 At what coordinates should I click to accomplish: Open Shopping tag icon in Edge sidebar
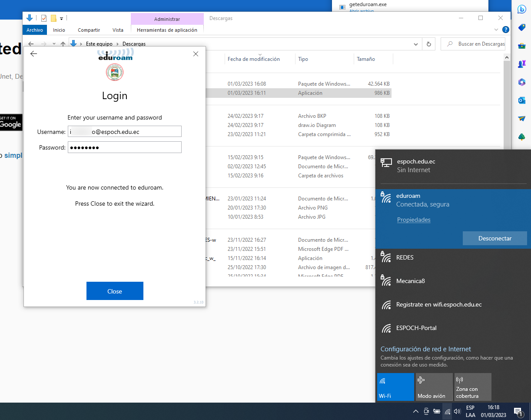click(x=522, y=28)
